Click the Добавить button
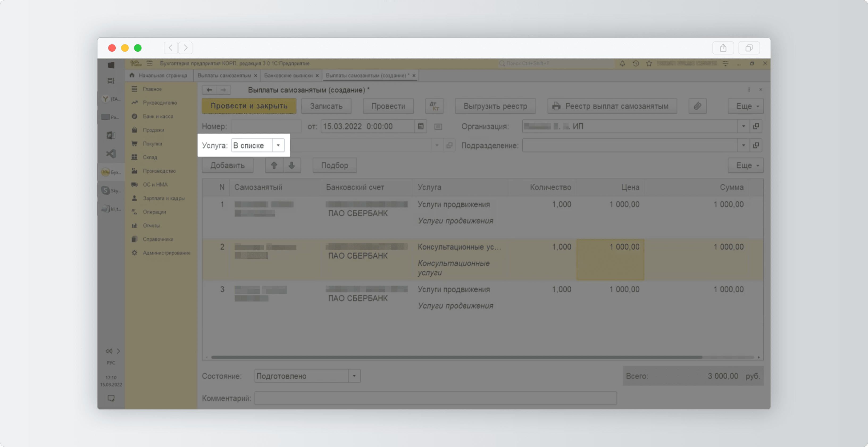 (x=227, y=165)
